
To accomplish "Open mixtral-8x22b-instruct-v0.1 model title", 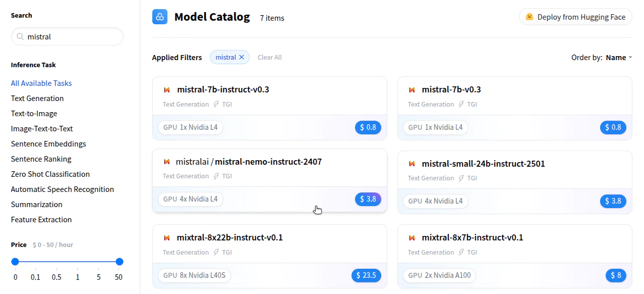I will click(x=230, y=237).
